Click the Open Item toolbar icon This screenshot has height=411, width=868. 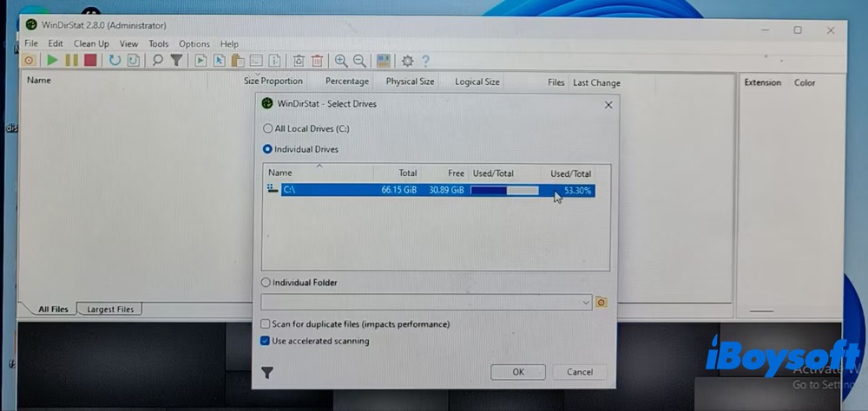point(201,61)
